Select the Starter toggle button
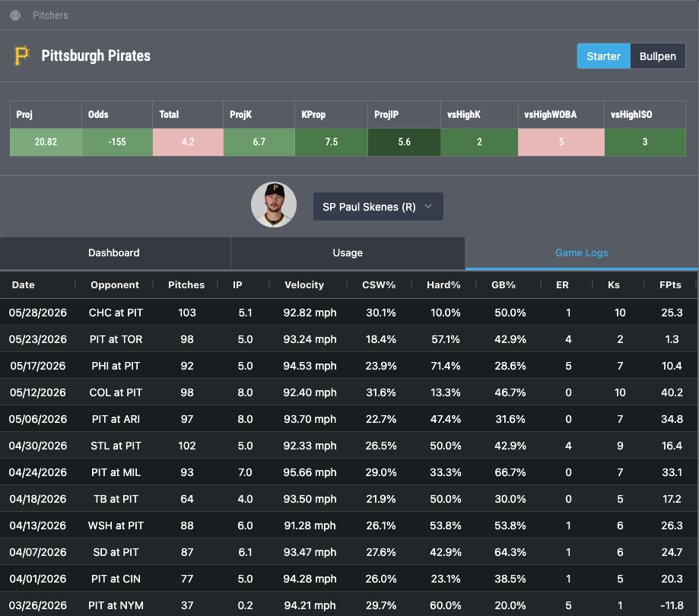This screenshot has width=699, height=616. 603,56
